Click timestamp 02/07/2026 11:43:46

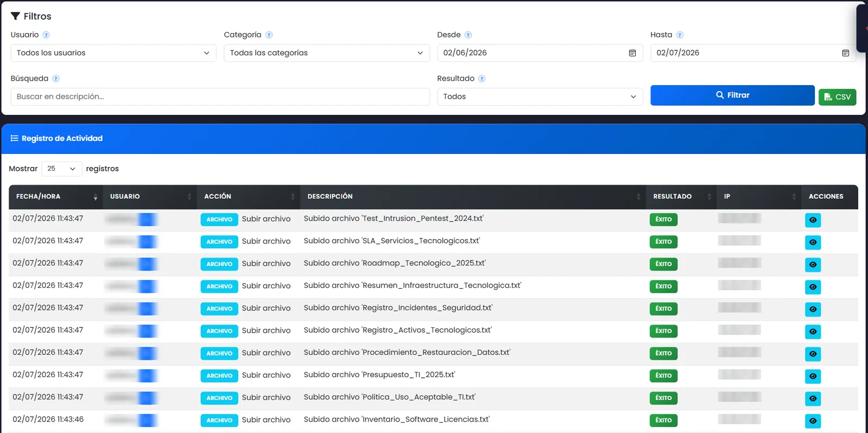point(48,419)
